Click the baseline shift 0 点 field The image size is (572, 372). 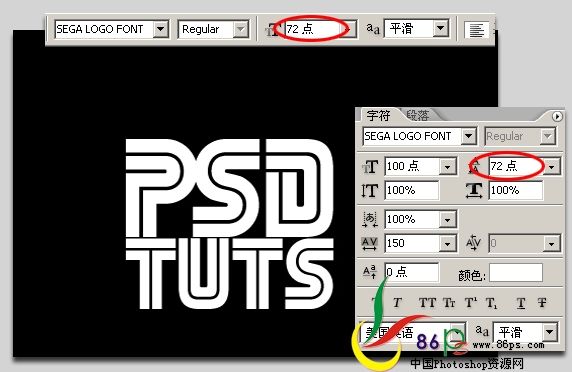pyautogui.click(x=412, y=272)
